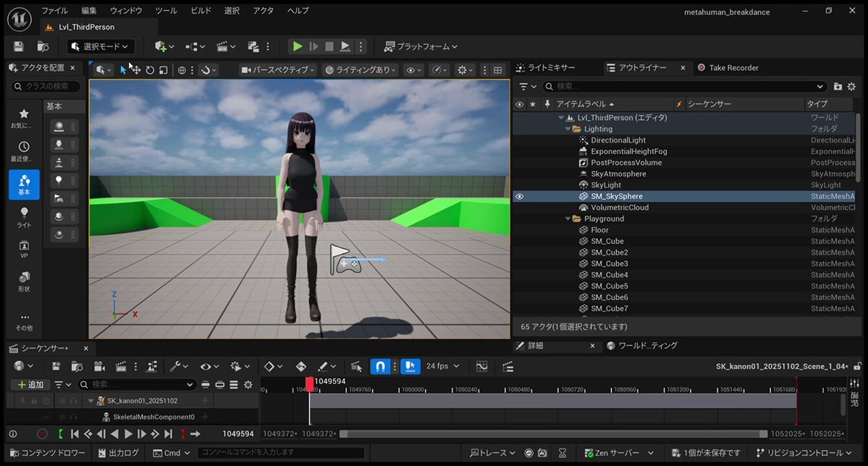Open the Selection Mode dropdown
Image resolution: width=868 pixels, height=466 pixels.
pyautogui.click(x=101, y=46)
